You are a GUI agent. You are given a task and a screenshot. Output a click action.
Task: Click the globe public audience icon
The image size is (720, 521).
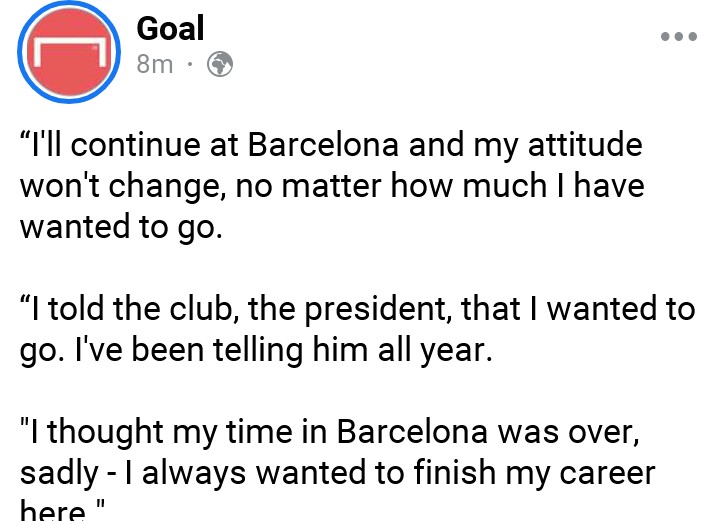point(219,65)
